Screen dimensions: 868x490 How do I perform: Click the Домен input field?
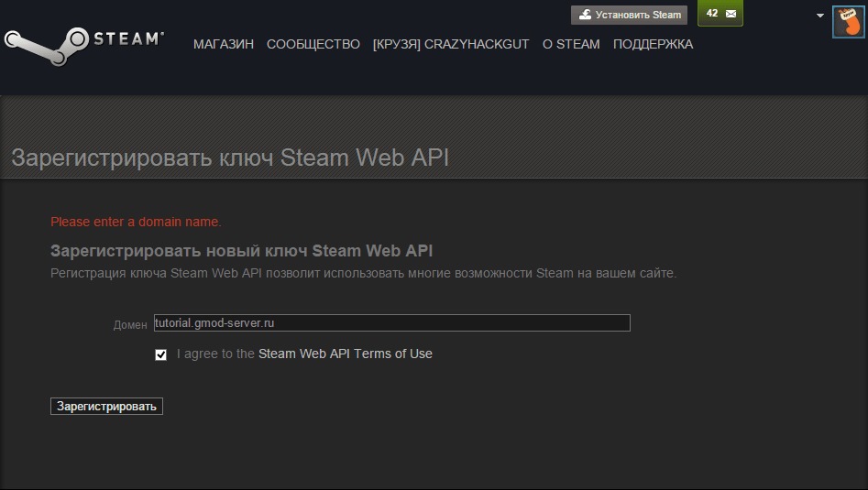392,323
